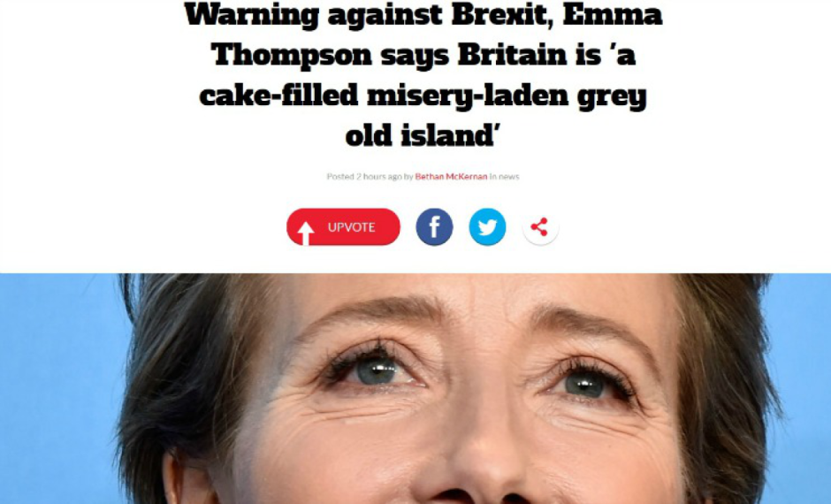Click 'Thompson' in the headline's second line
Screen dimensions: 831x504
tap(292, 55)
